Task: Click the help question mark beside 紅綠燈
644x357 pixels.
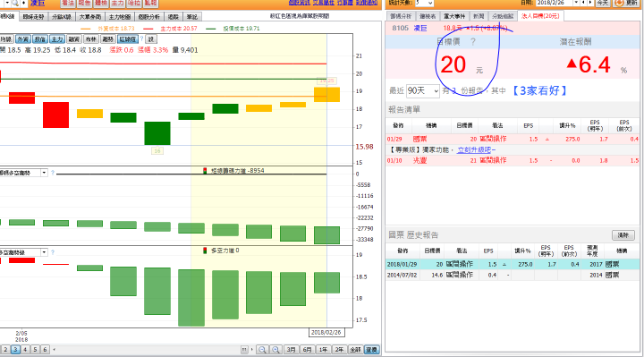Action: pos(141,38)
